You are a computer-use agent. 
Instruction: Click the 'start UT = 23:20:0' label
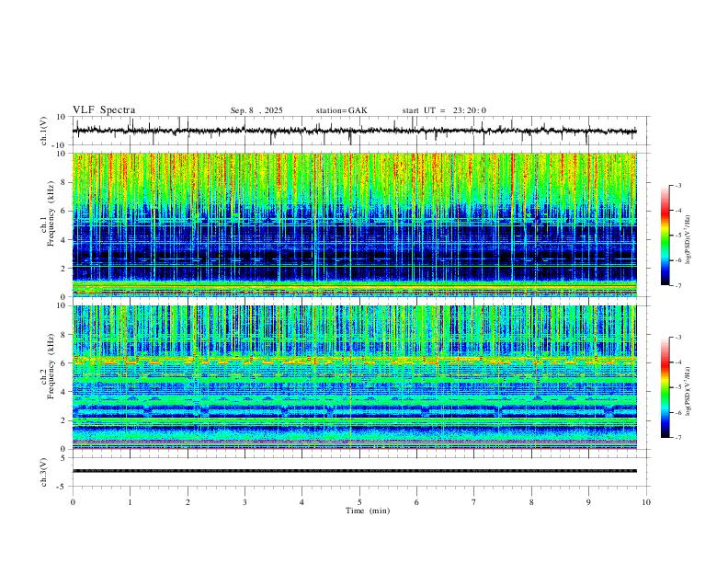pos(444,110)
